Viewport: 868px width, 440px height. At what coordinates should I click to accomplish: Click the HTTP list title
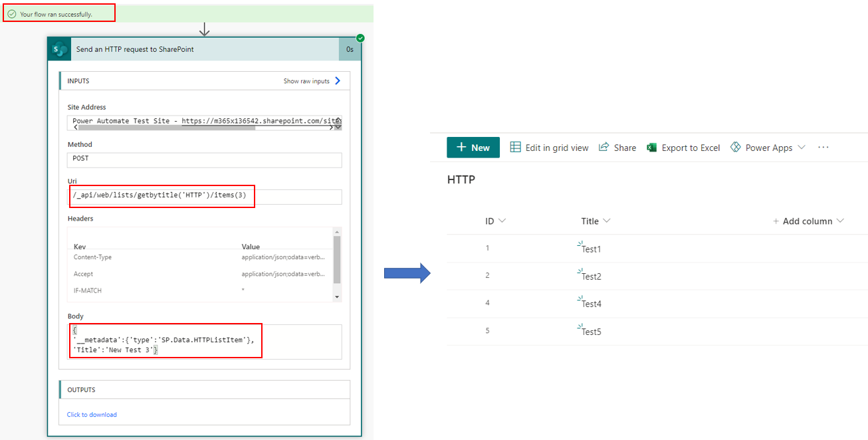click(461, 179)
